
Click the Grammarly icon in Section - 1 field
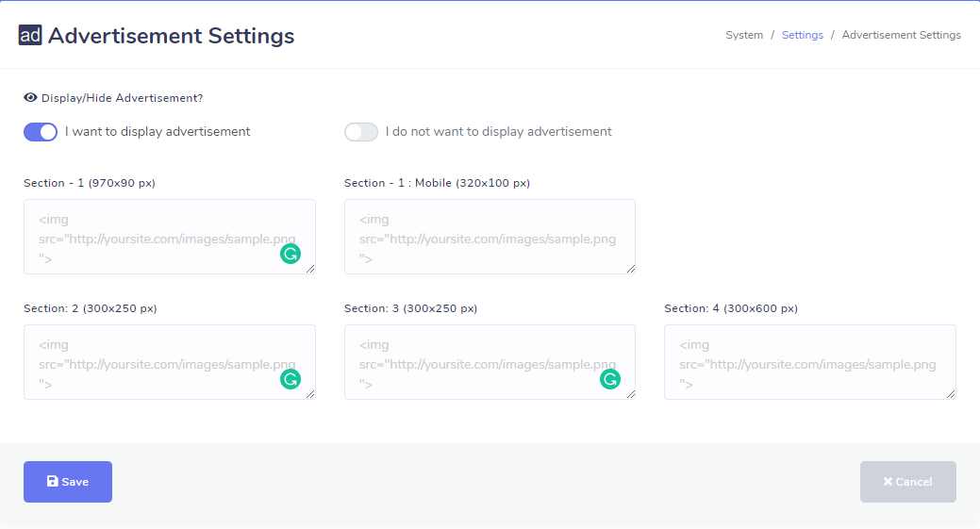click(x=291, y=254)
